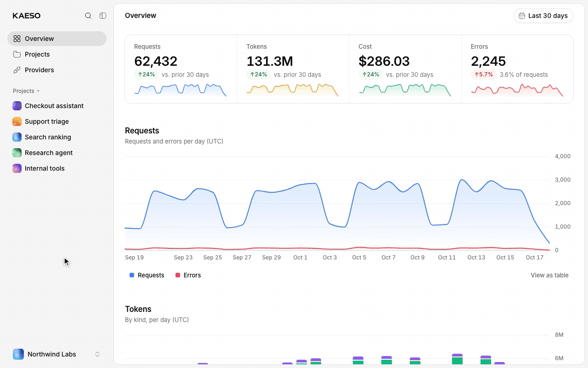Click the red Errors legend color swatch
This screenshot has height=368, width=588.
tap(178, 275)
